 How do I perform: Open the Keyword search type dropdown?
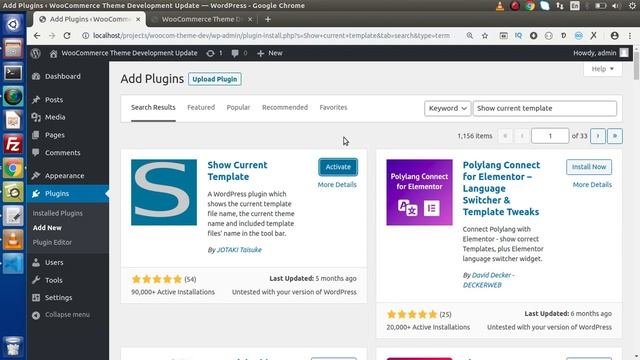(447, 108)
